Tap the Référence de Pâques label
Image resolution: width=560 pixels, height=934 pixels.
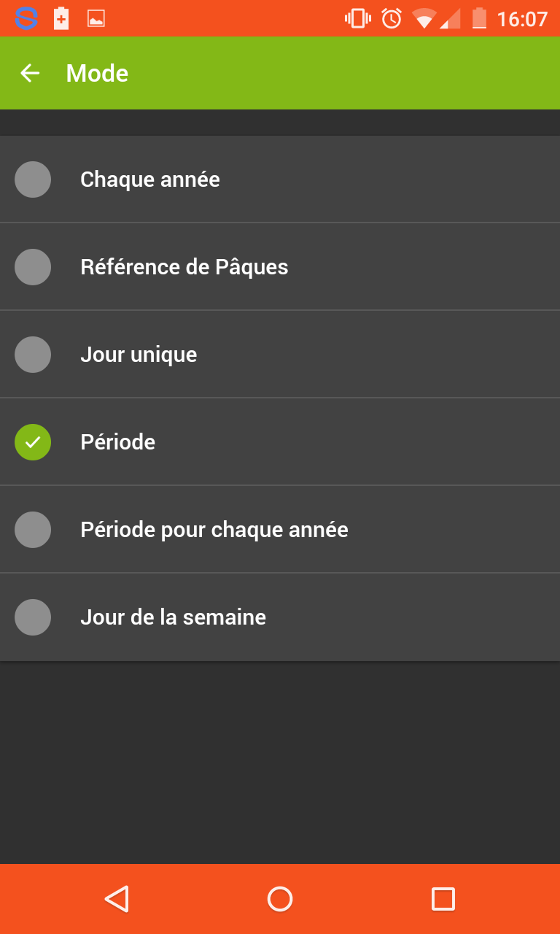click(x=184, y=267)
